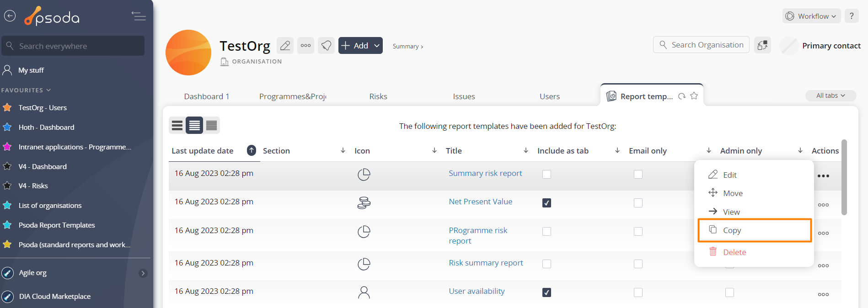Open the Summary breadcrumb menu
This screenshot has height=308, width=868.
pyautogui.click(x=407, y=46)
